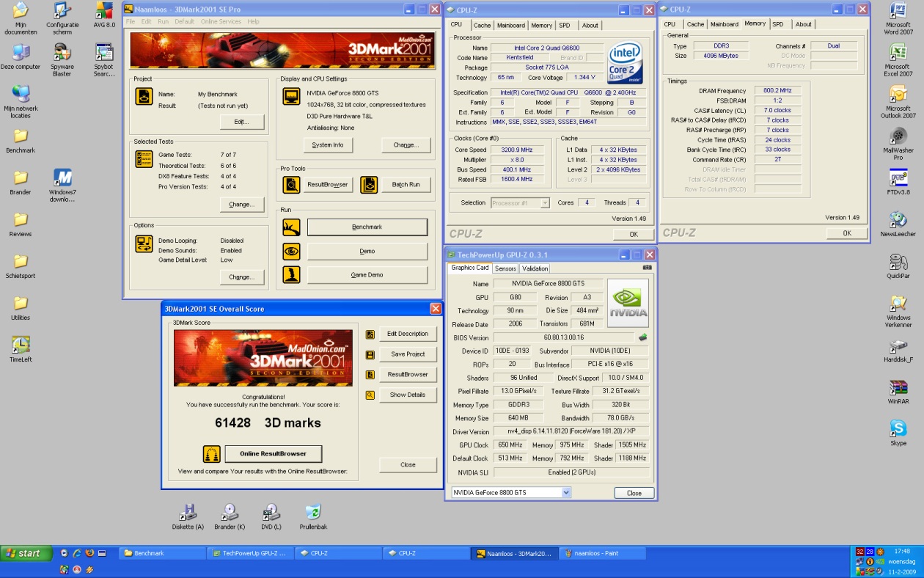Click the System Info button
The width and height of the screenshot is (924, 578).
[328, 145]
